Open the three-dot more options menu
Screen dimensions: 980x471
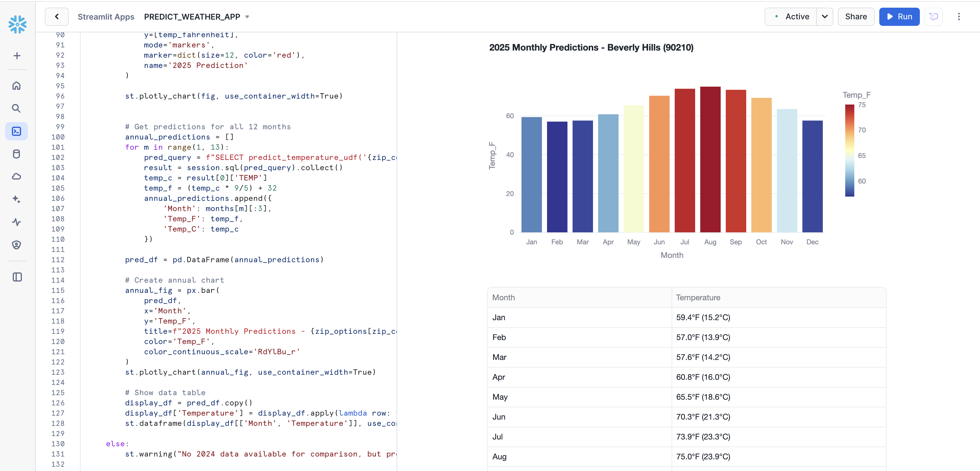coord(959,17)
